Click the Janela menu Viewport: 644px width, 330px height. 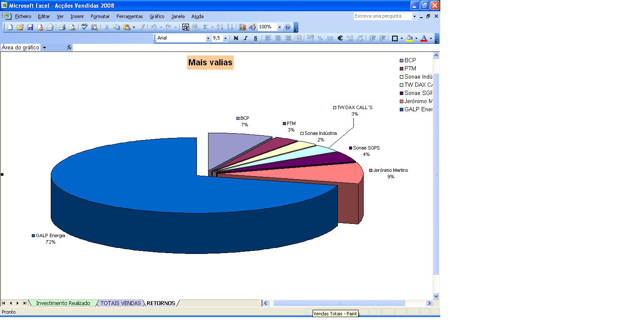tap(178, 16)
